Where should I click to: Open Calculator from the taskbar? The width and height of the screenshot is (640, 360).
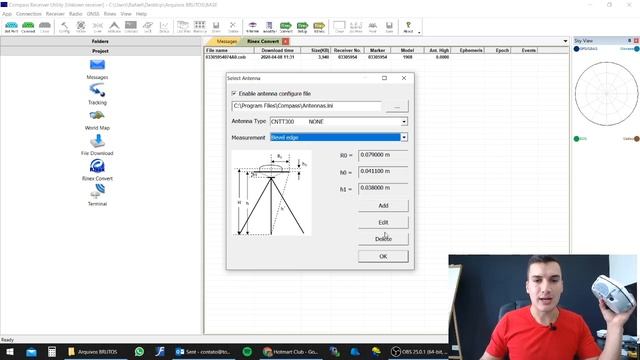[52, 351]
